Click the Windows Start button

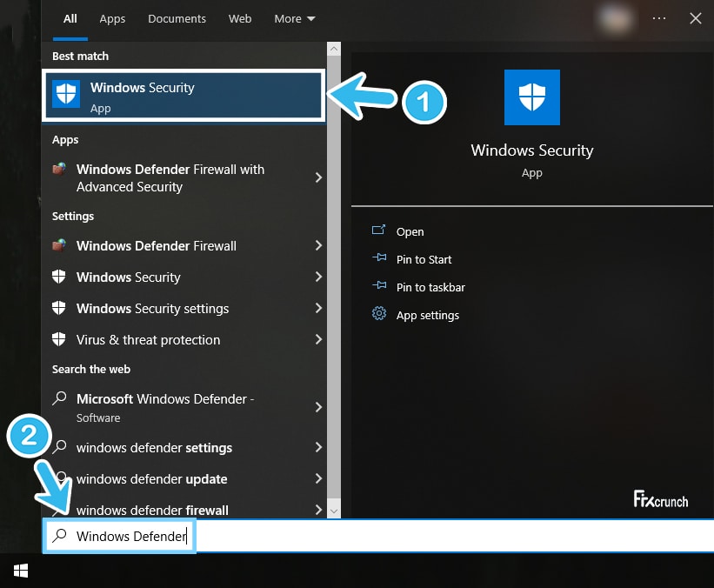21,571
